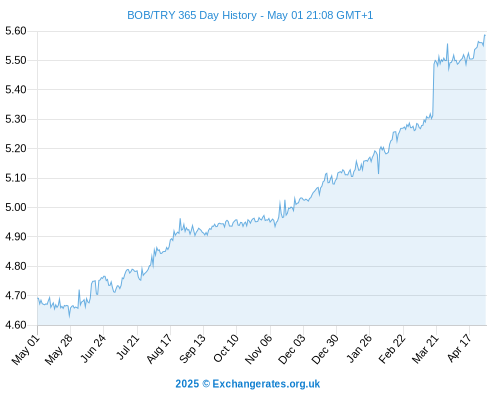Select the Oct 10 x-axis date label
The width and height of the screenshot is (495, 400).
point(226,349)
